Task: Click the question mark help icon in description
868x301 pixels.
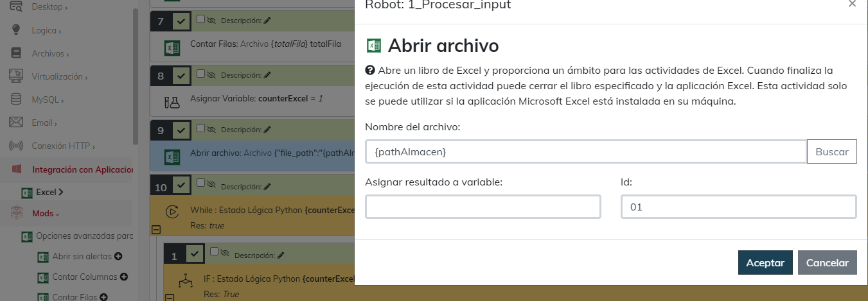Action: [369, 70]
